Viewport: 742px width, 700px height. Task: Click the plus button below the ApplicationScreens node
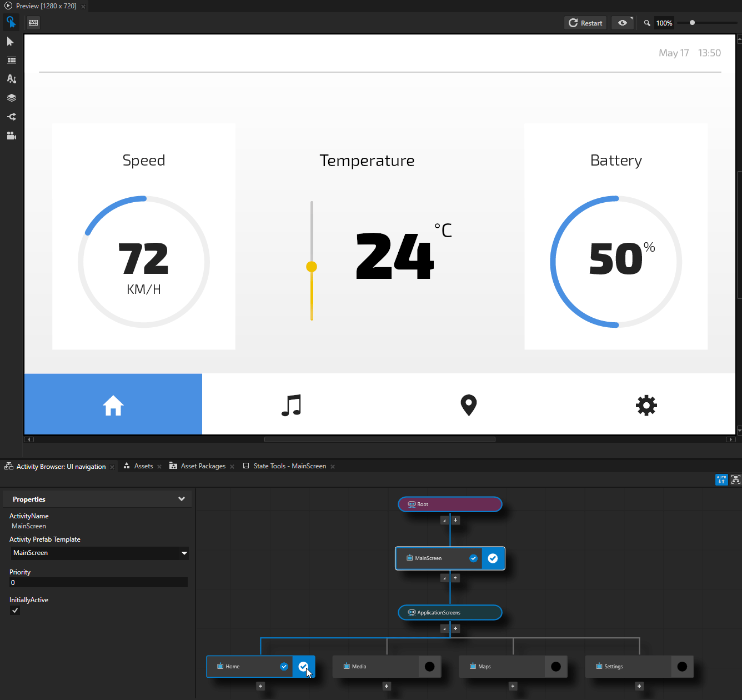455,628
